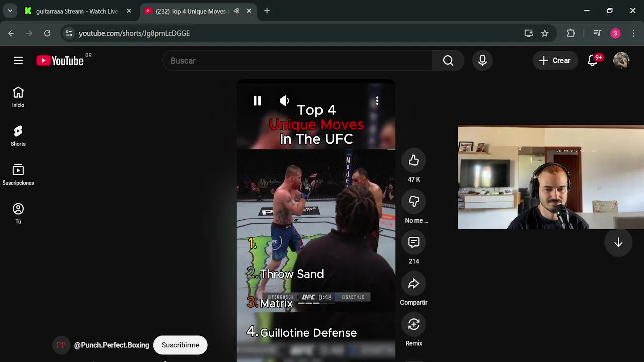This screenshot has width=644, height=362.
Task: Click the magnifying glass search button
Action: point(448,61)
